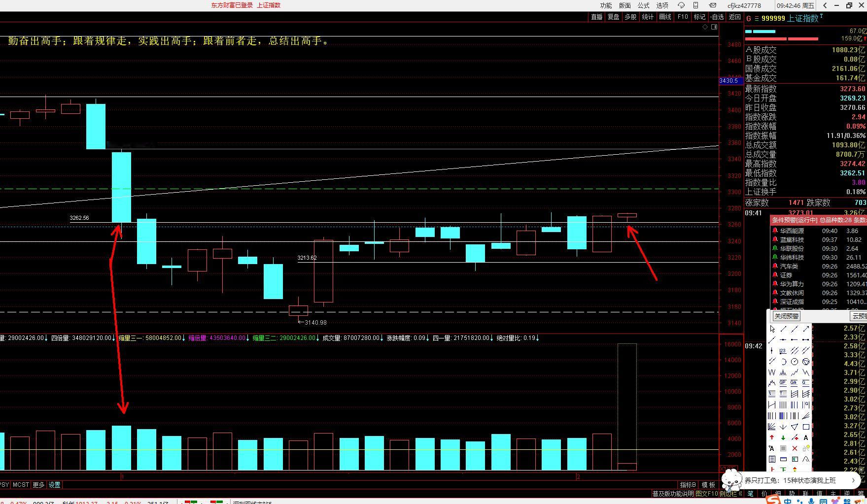Click the chart window split icon
Image resolution: width=867 pixels, height=504 pixels.
[715, 27]
